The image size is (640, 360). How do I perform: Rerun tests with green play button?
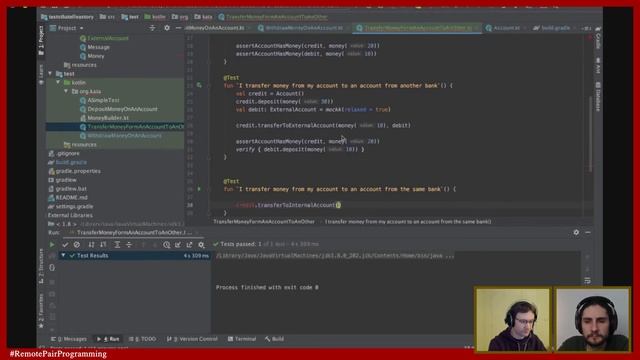coord(52,244)
